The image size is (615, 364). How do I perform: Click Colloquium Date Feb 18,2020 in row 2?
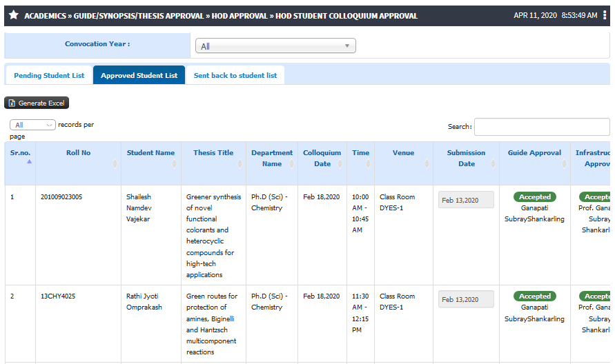coord(321,296)
